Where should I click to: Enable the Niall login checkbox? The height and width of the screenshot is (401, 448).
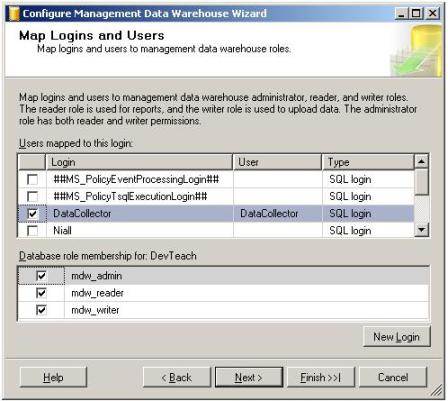(x=32, y=231)
